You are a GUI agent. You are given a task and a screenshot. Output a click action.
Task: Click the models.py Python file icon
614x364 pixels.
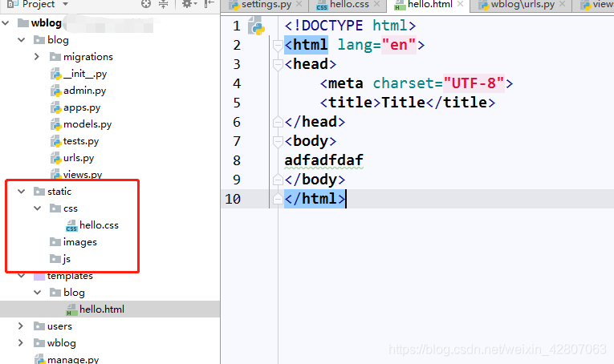coord(56,124)
